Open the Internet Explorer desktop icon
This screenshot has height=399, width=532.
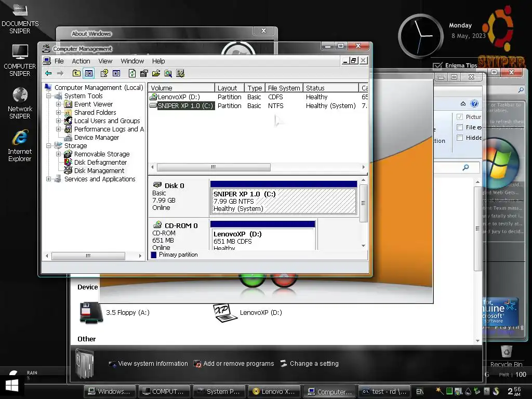20,145
